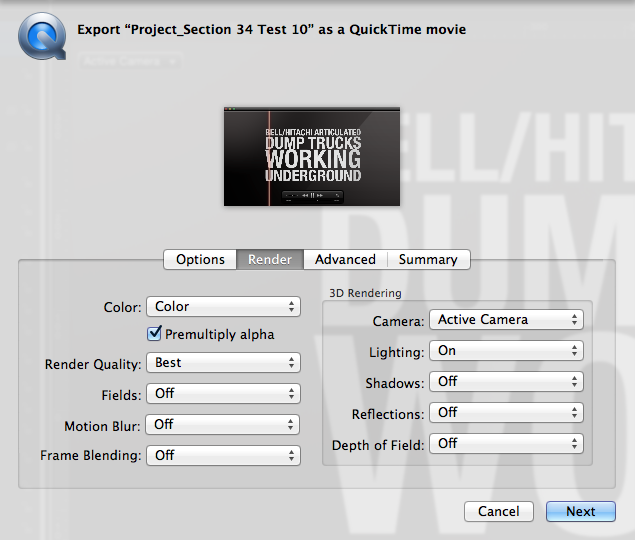Click the QuickTime logo icon
The height and width of the screenshot is (540, 635).
coord(42,36)
